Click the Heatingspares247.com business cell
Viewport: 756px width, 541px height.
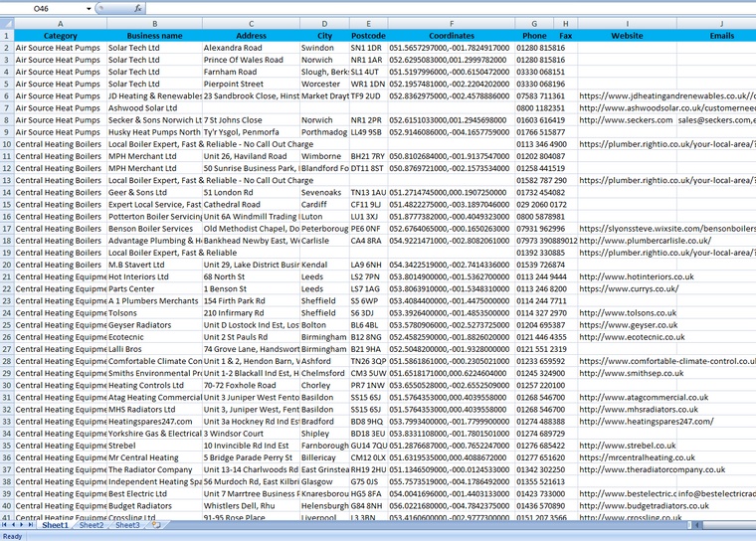tap(155, 422)
